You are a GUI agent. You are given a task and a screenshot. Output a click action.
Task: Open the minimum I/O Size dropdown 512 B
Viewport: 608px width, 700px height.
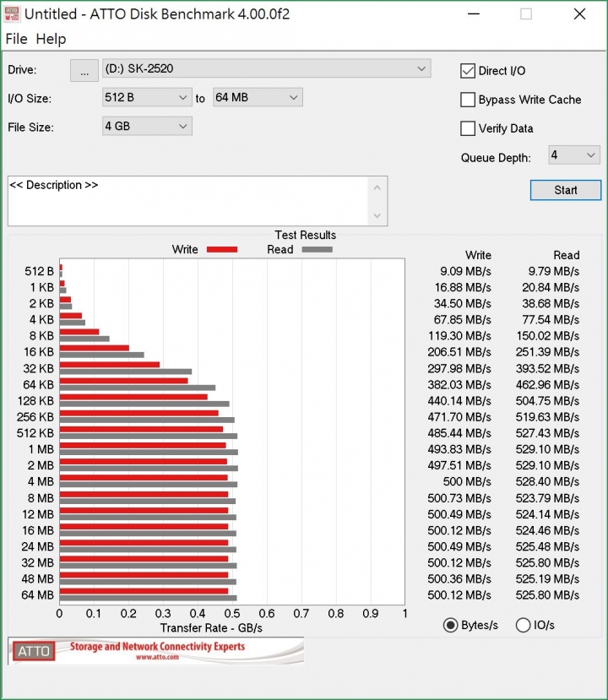147,97
